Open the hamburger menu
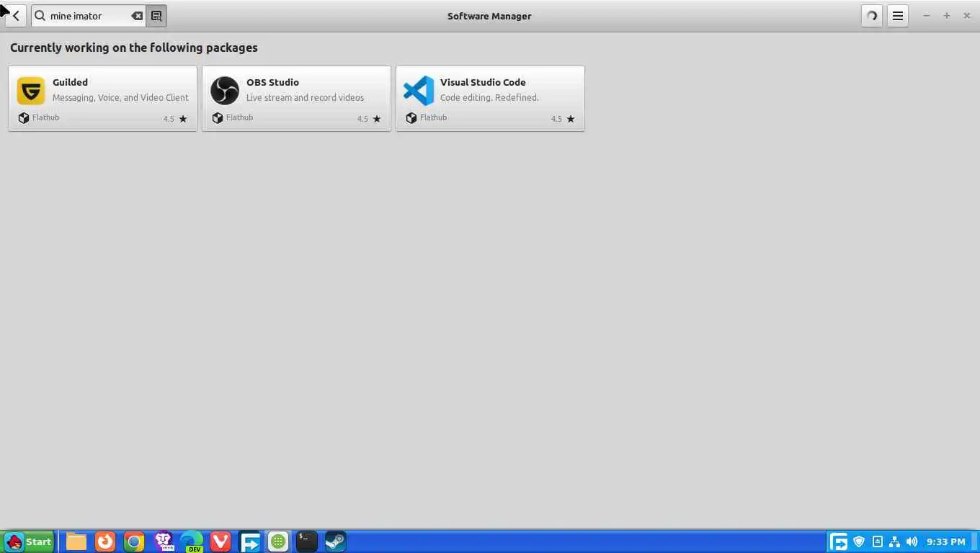The image size is (980, 553). [x=898, y=16]
